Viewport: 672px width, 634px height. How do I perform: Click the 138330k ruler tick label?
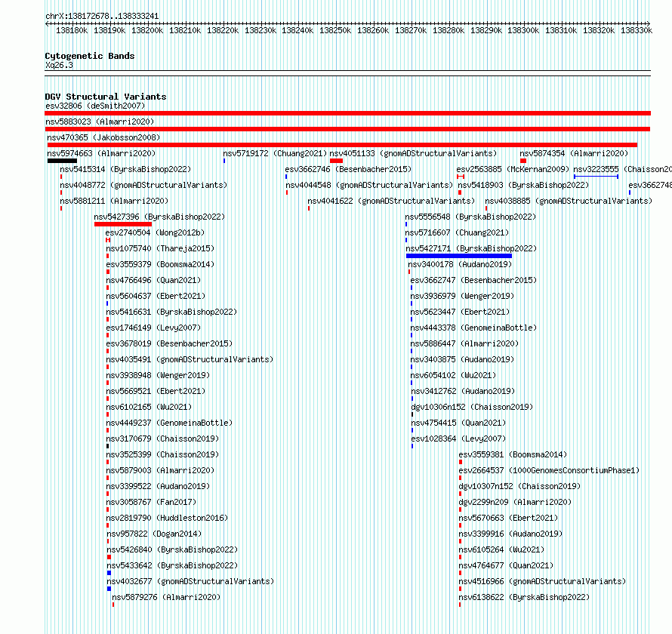[x=637, y=30]
